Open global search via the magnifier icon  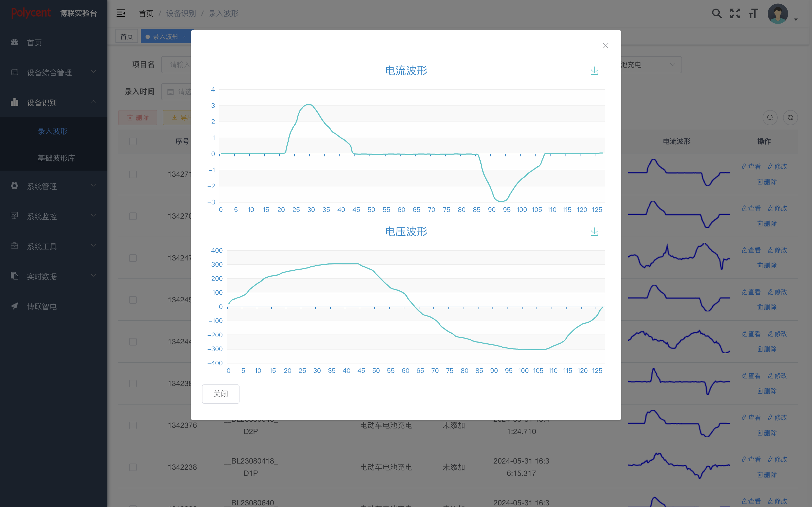716,13
